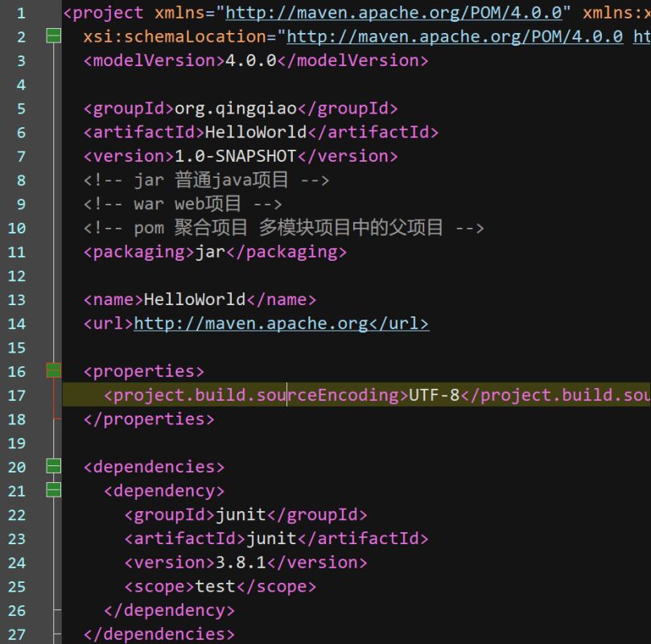Click the project opening tag name
The height and width of the screenshot is (644, 651).
tap(108, 14)
